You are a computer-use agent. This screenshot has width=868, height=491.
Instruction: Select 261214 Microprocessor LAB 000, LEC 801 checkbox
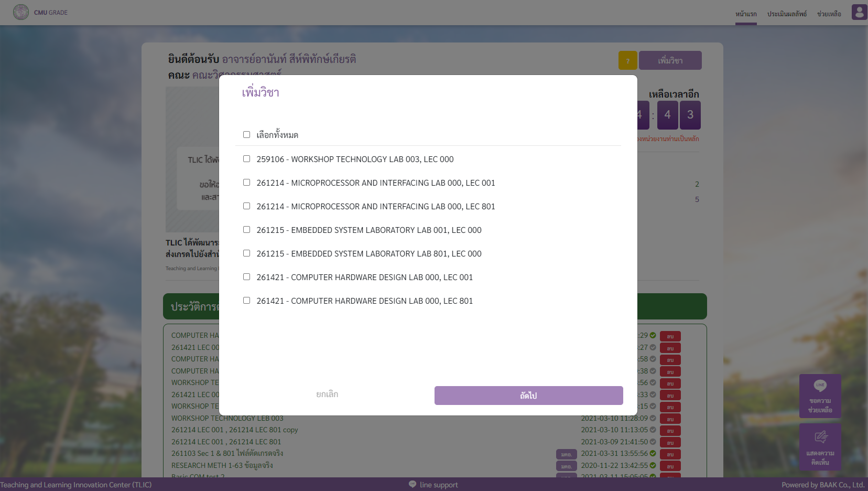pos(246,206)
